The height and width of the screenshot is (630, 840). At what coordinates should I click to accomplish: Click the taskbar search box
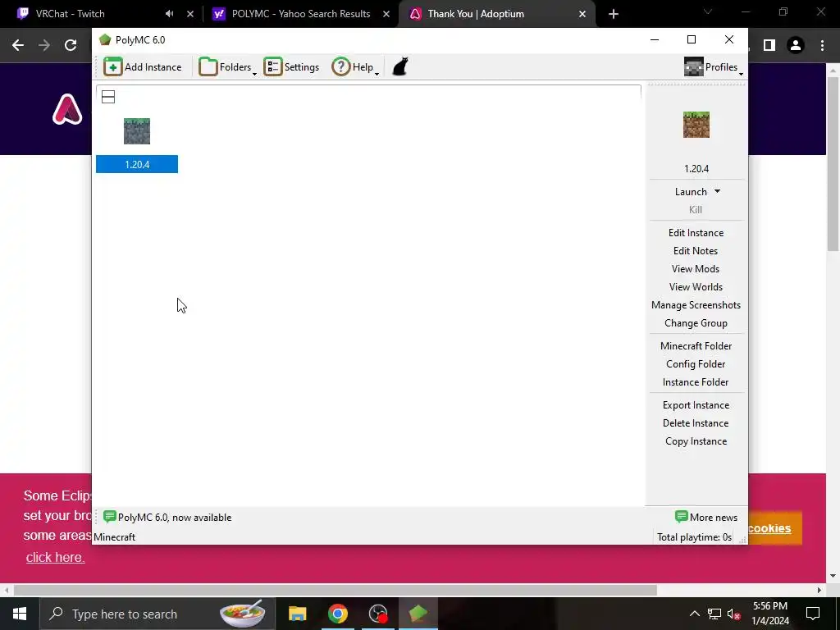[x=157, y=614]
